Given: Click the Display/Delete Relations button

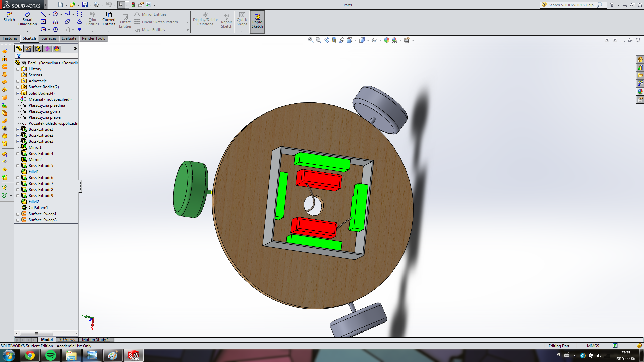Looking at the screenshot, I should [205, 19].
